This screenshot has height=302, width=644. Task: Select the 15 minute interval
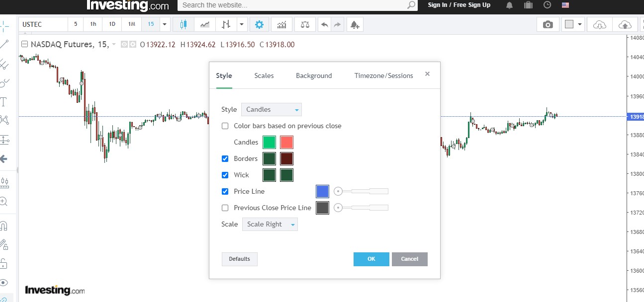coord(151,24)
